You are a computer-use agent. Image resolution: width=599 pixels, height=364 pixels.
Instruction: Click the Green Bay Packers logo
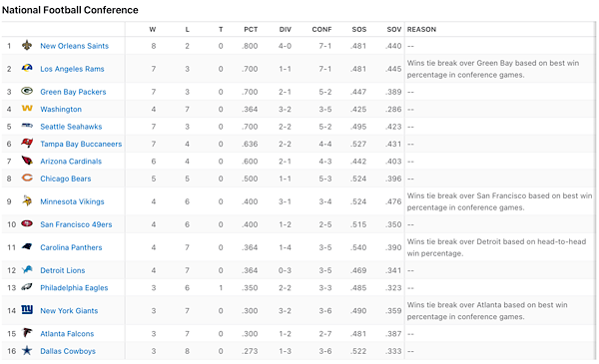click(x=27, y=91)
